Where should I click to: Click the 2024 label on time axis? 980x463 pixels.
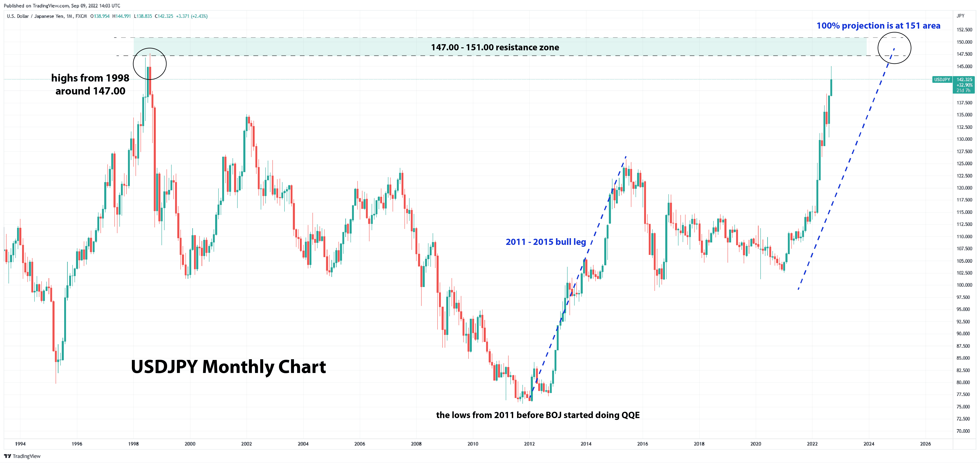coord(869,444)
